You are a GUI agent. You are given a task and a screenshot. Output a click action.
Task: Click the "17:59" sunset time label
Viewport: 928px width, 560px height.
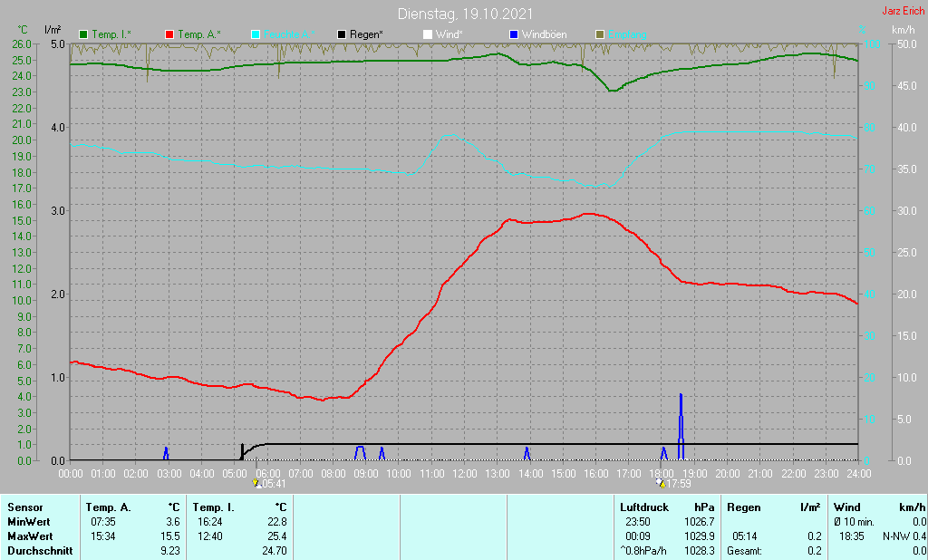click(x=679, y=484)
